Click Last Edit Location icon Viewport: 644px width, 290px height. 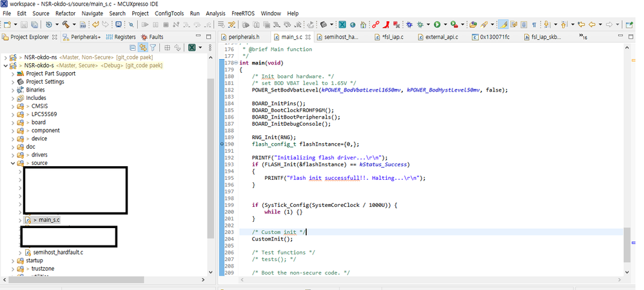coord(581,24)
